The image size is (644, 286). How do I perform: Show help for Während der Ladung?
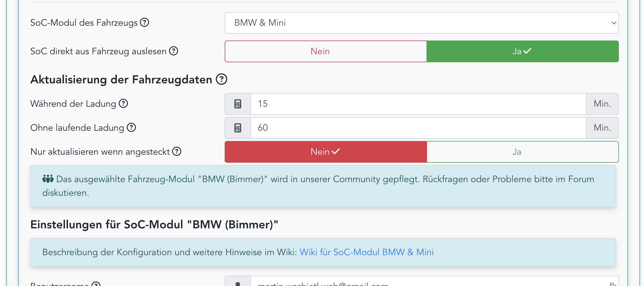pos(123,103)
